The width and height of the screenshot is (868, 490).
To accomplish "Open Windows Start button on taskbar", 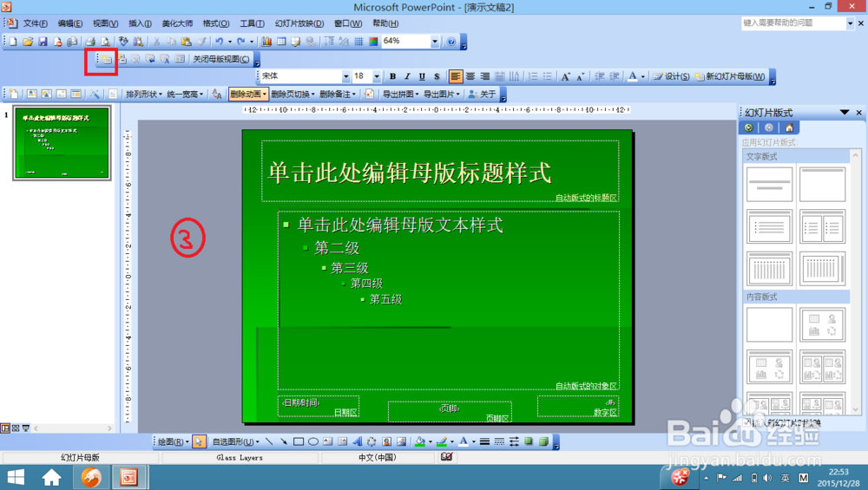I will pyautogui.click(x=16, y=477).
